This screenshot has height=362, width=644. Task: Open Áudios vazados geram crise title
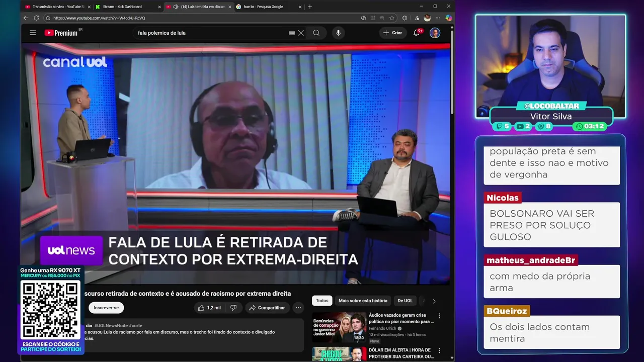point(401,318)
